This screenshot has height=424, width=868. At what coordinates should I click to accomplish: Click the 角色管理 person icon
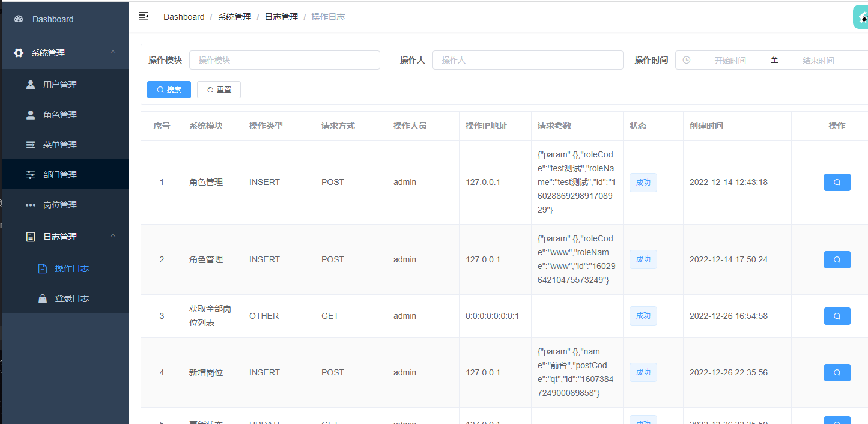(31, 115)
